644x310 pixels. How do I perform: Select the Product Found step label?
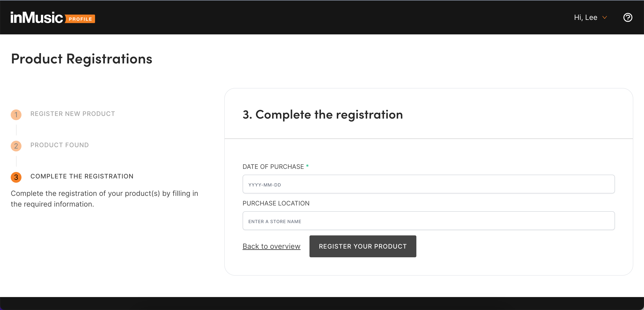point(59,145)
